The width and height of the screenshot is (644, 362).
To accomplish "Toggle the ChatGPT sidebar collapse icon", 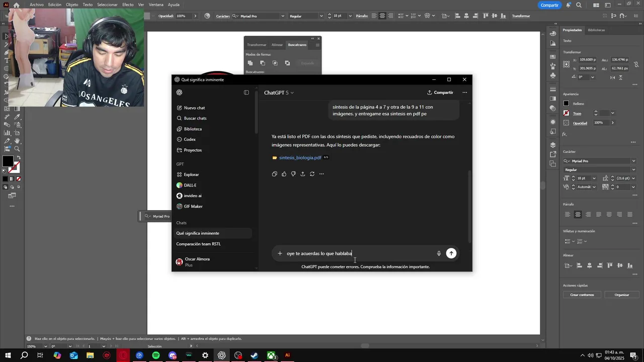I will tap(247, 93).
